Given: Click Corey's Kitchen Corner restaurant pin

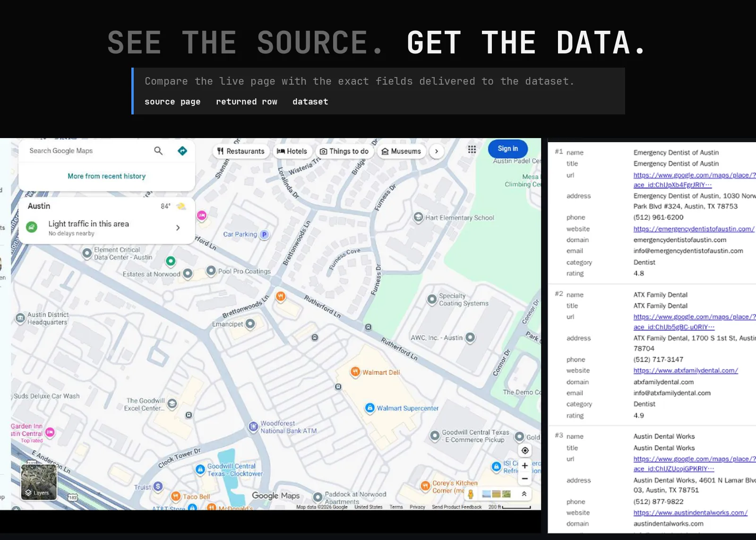Looking at the screenshot, I should [x=425, y=487].
